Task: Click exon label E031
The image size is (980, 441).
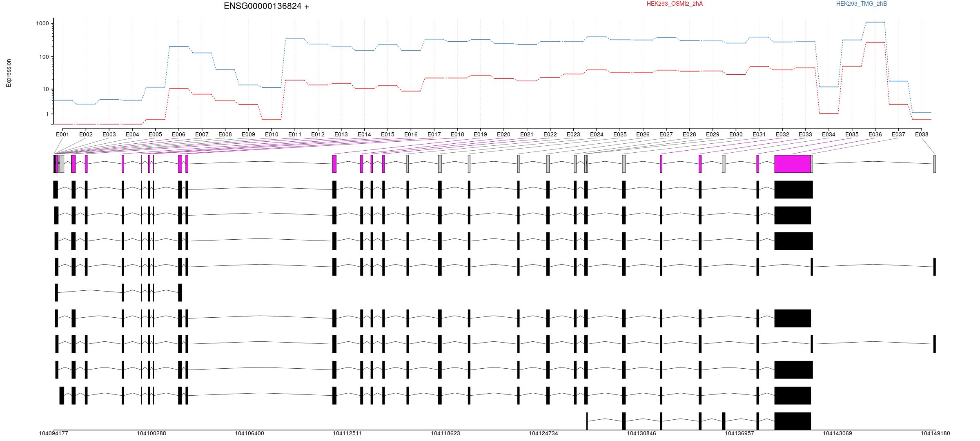Action: click(759, 134)
